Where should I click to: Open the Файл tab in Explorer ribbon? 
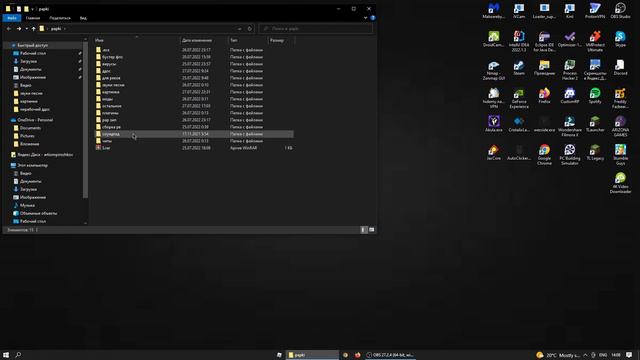[x=11, y=18]
